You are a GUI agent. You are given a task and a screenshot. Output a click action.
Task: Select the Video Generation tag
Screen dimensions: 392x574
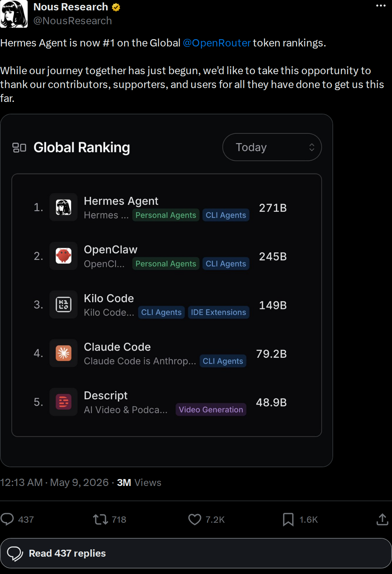coord(211,409)
